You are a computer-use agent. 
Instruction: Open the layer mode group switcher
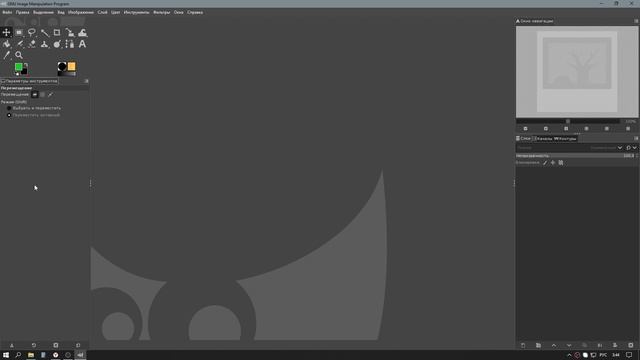coord(631,148)
